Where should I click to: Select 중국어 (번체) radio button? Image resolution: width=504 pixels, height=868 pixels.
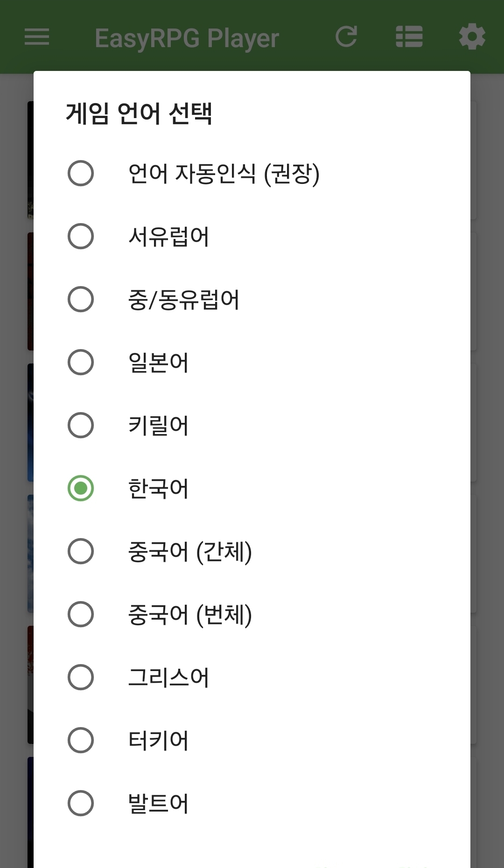click(81, 614)
